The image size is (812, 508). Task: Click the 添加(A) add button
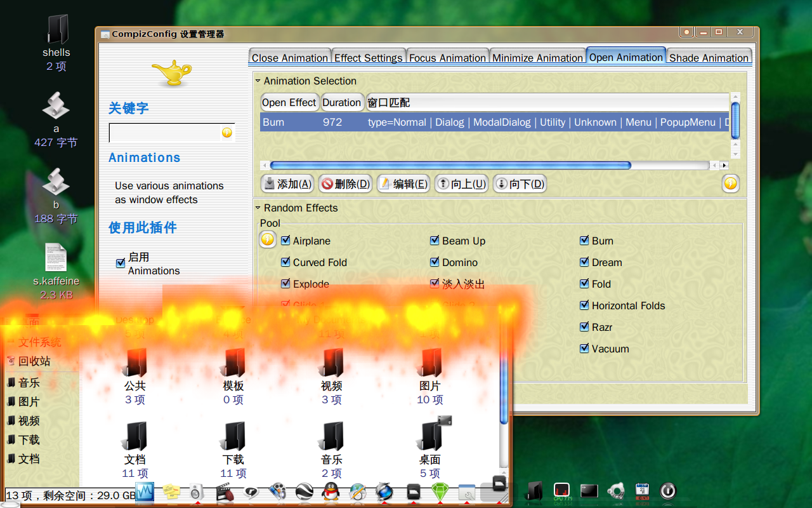(x=288, y=184)
